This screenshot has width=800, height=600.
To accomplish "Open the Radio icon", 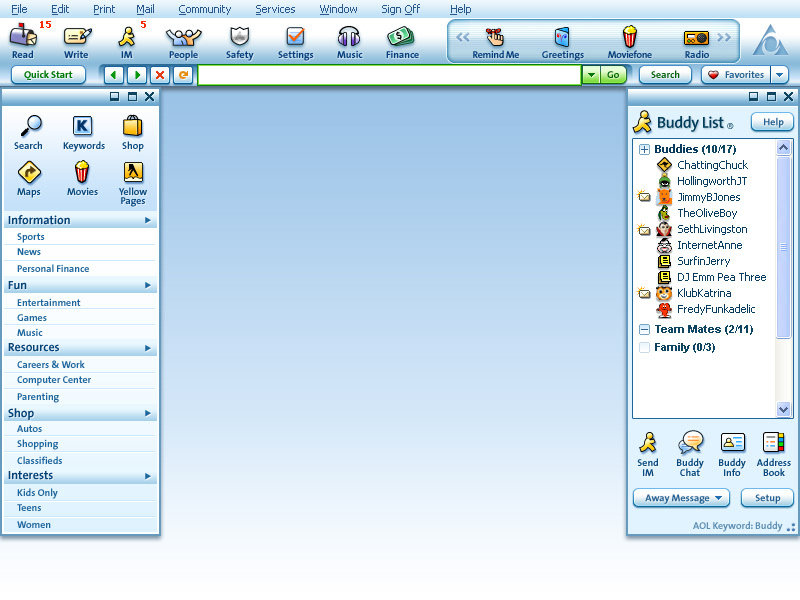I will (696, 38).
